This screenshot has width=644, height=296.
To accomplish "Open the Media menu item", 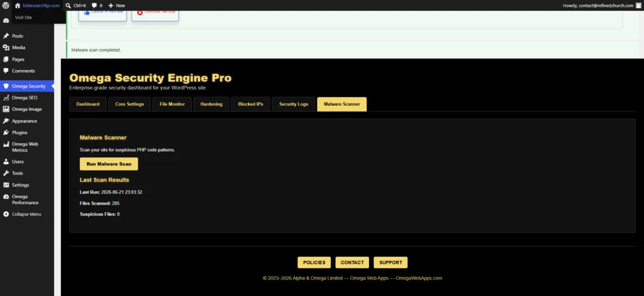I will 27,47.
